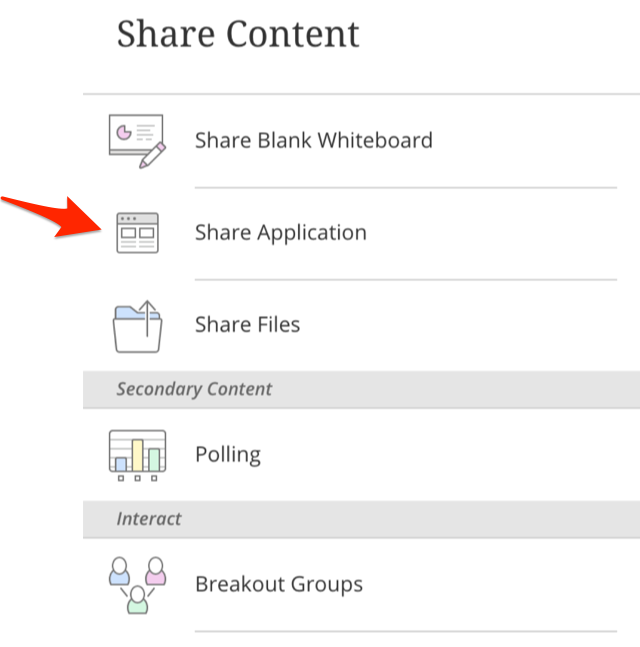
Task: Click the blue person in Breakout Groups icon
Action: click(x=119, y=571)
